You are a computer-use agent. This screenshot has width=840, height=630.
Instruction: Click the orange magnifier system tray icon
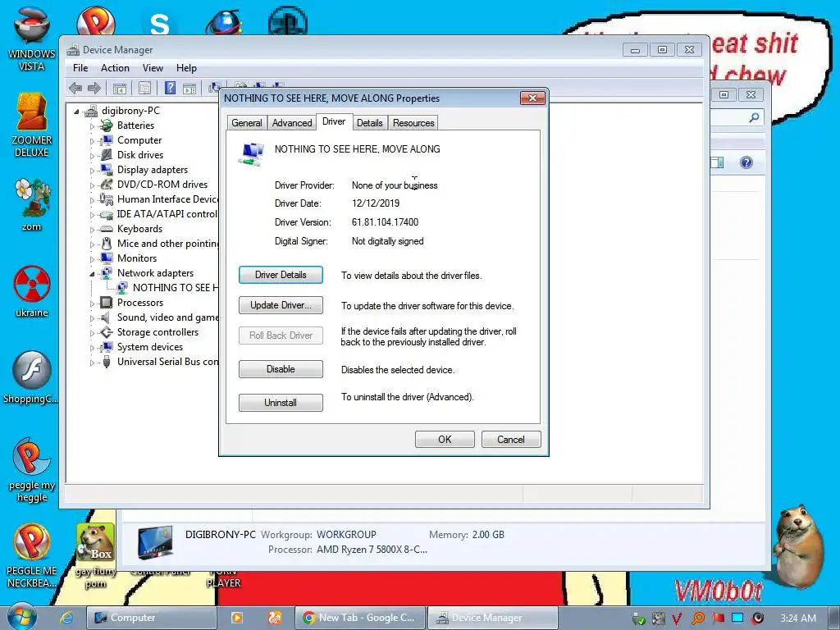tap(697, 619)
